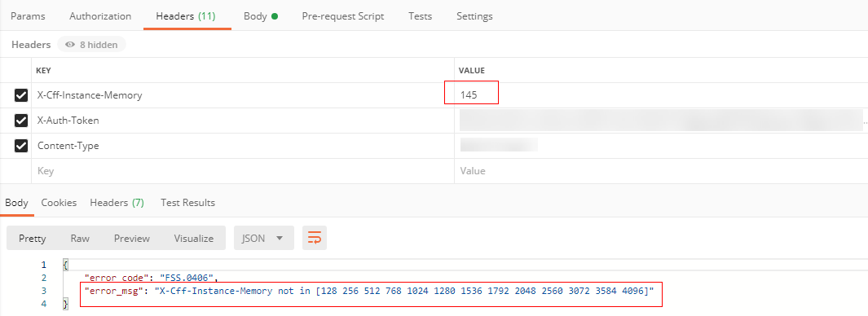Select the Pretty response view
This screenshot has height=316, width=868.
(32, 239)
